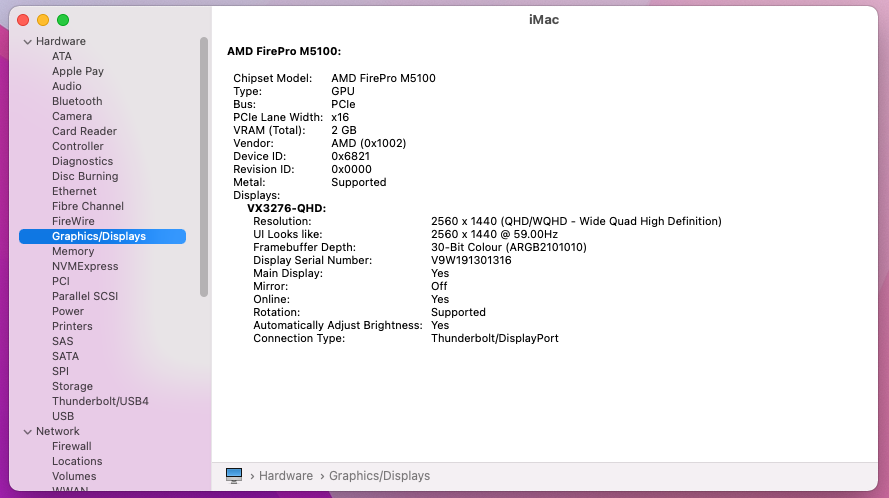Open Thunderbolt/USB4 in the sidebar
Viewport: 889px width, 498px height.
click(100, 401)
